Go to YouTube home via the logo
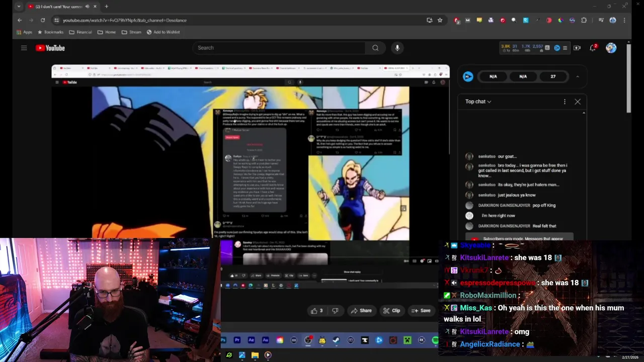The image size is (644, 362). pyautogui.click(x=50, y=48)
